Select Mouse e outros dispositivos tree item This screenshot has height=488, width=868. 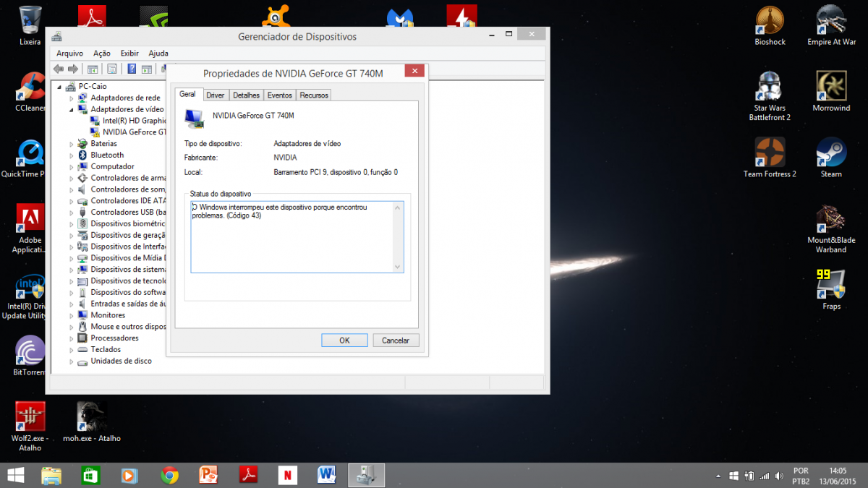[122, 326]
